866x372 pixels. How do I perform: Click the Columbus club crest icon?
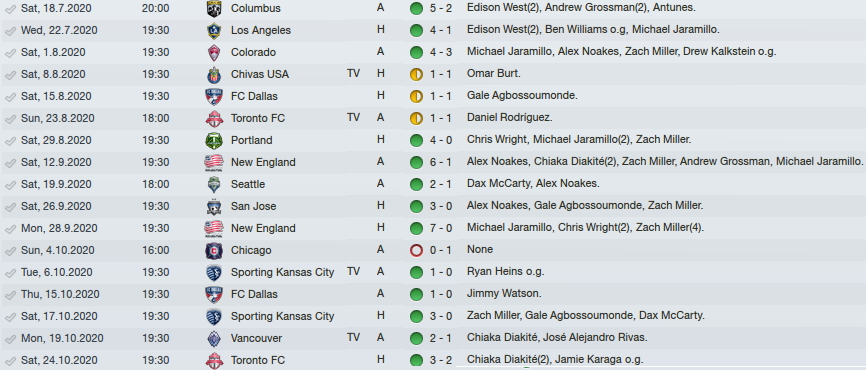214,8
